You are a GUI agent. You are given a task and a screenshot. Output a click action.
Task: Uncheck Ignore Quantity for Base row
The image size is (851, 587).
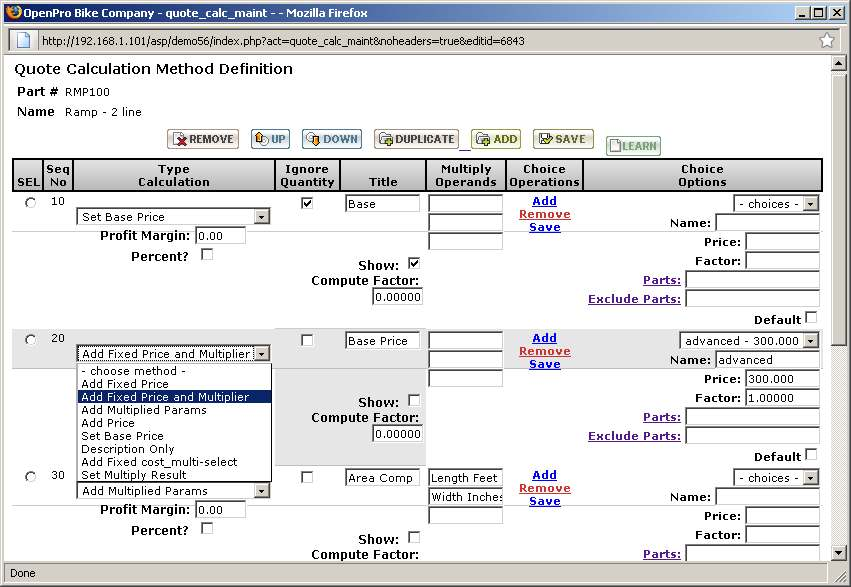[307, 203]
